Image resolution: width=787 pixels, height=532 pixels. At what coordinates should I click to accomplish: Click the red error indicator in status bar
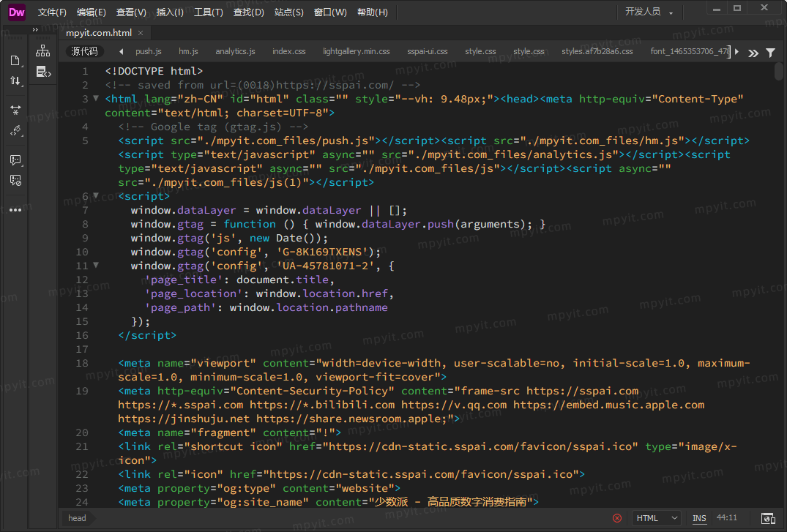[617, 518]
